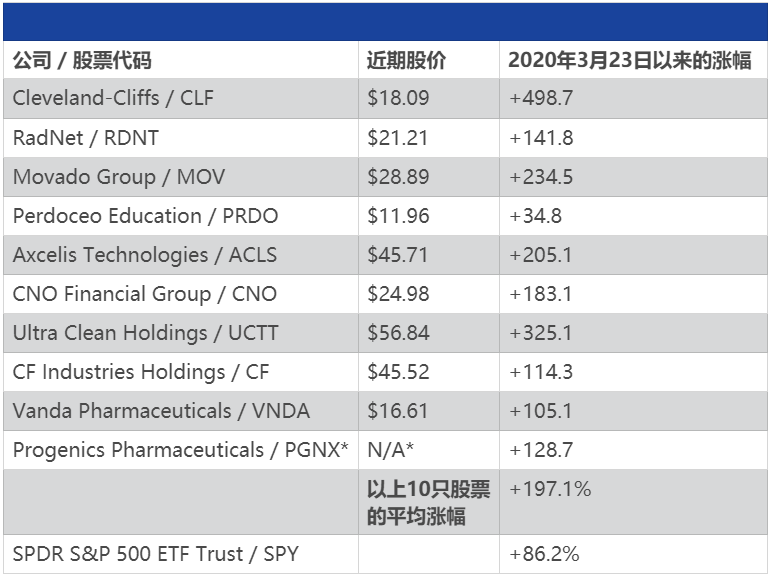Select CF Industries Holdings / CF cell
The height and width of the screenshot is (581, 776).
click(141, 372)
